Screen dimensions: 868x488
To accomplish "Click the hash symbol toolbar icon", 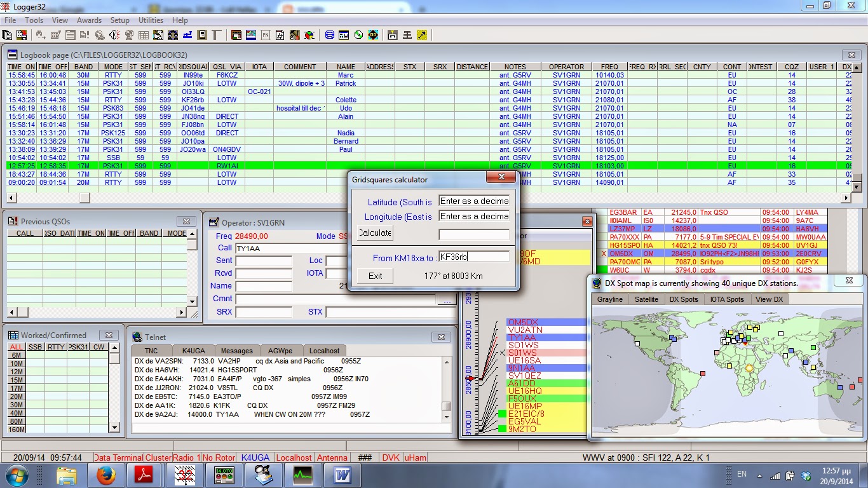I will click(x=280, y=35).
